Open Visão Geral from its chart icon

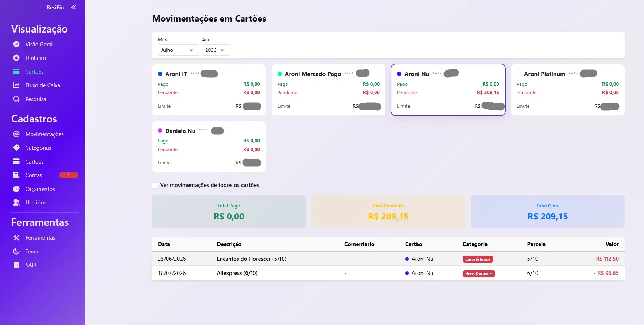(x=16, y=44)
